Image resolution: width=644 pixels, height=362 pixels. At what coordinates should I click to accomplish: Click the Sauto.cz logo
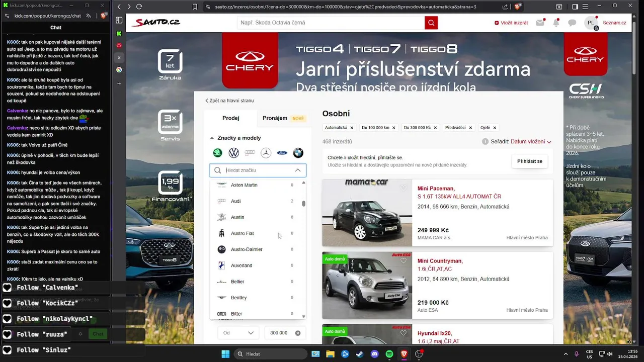click(x=156, y=23)
